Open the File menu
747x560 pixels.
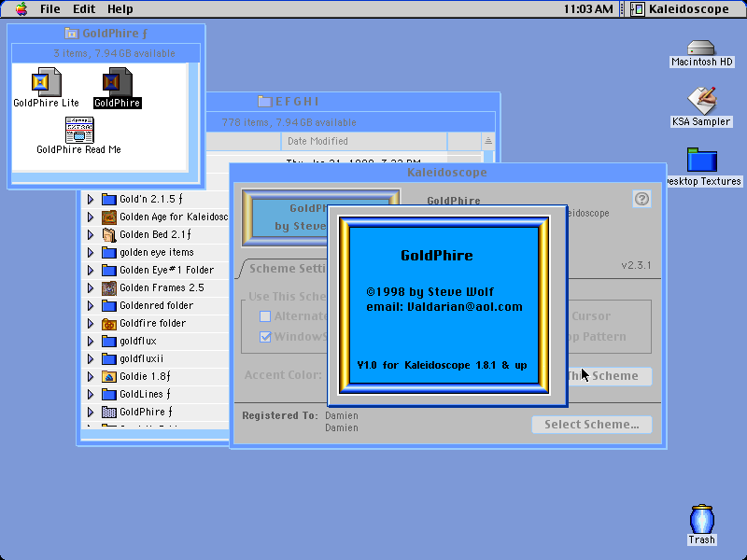click(x=50, y=9)
